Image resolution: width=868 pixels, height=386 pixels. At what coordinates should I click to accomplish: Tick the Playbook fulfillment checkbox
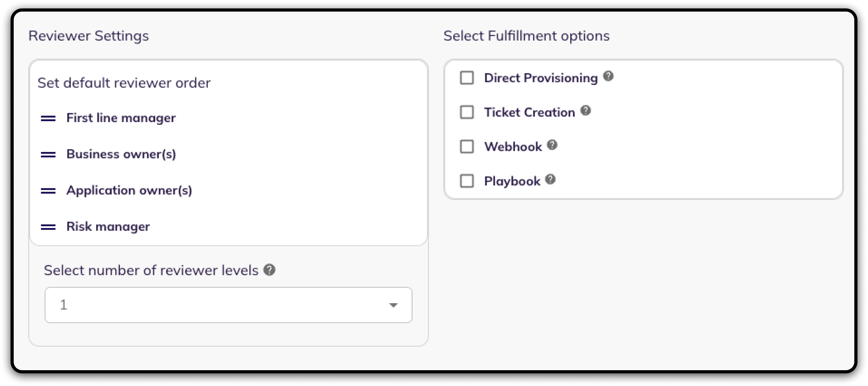point(467,181)
